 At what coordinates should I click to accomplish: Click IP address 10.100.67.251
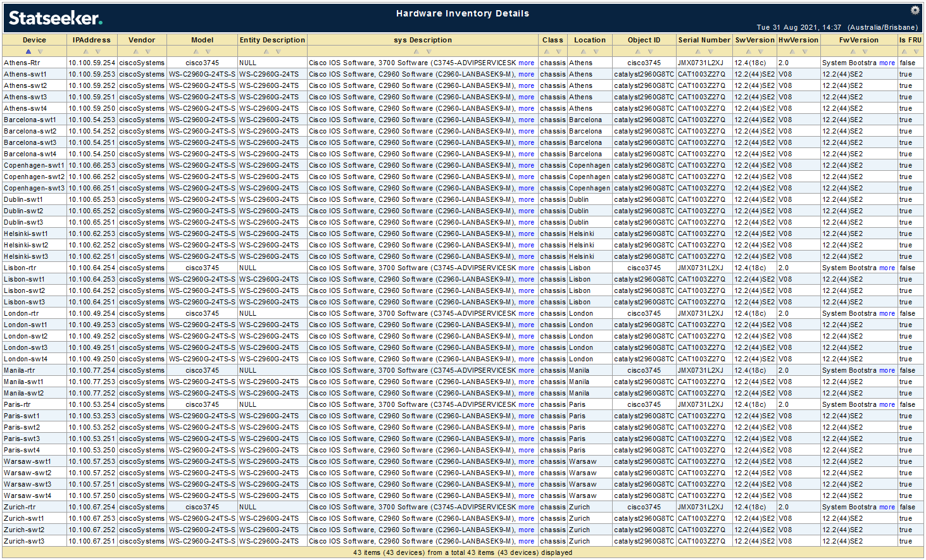(x=92, y=541)
